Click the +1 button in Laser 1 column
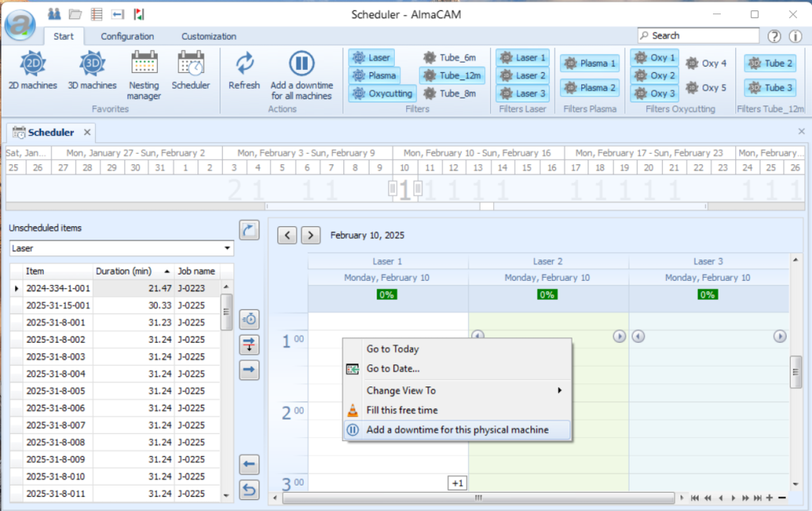The height and width of the screenshot is (511, 812). point(457,482)
